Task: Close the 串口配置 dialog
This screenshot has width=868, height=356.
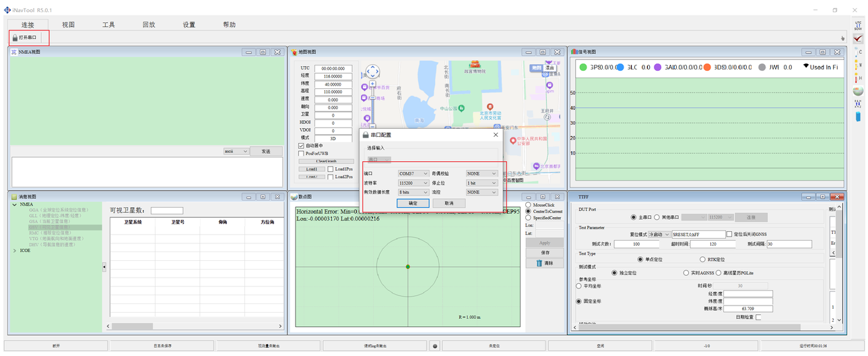Action: (x=496, y=135)
